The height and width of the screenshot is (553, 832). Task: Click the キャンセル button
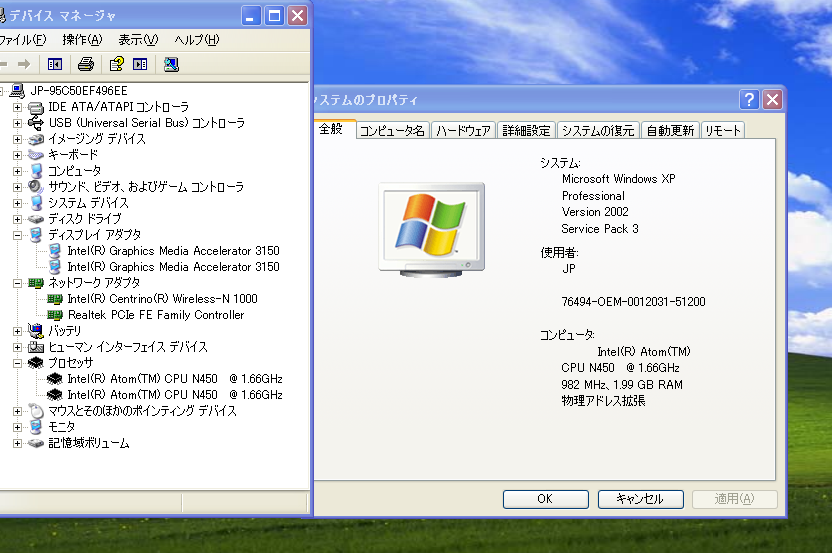pos(640,499)
